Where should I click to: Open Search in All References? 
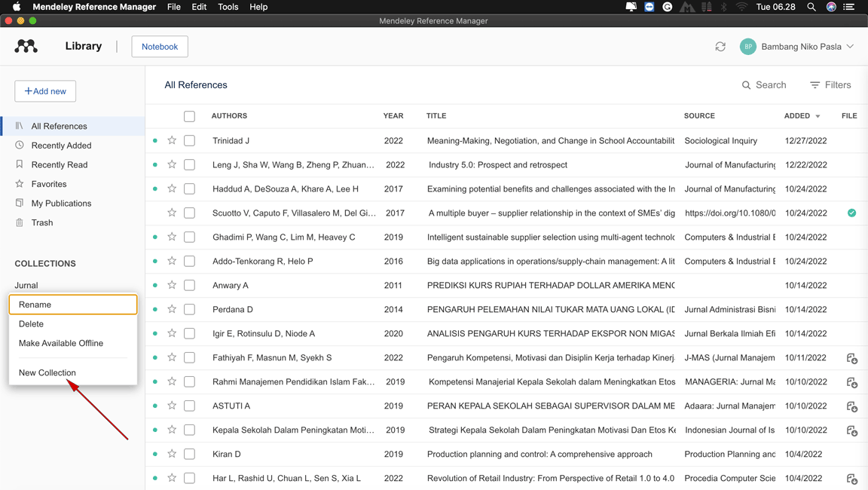click(764, 84)
